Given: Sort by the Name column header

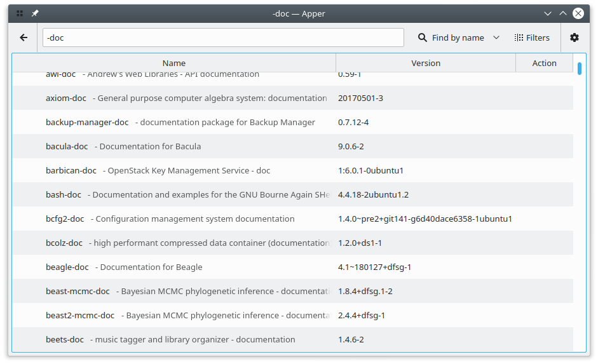Looking at the screenshot, I should [x=173, y=63].
